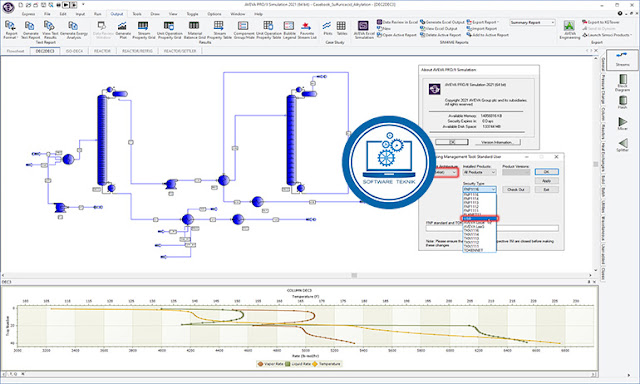The width and height of the screenshot is (640, 384).
Task: Open Report Format in Output ribbon
Action: point(11,30)
